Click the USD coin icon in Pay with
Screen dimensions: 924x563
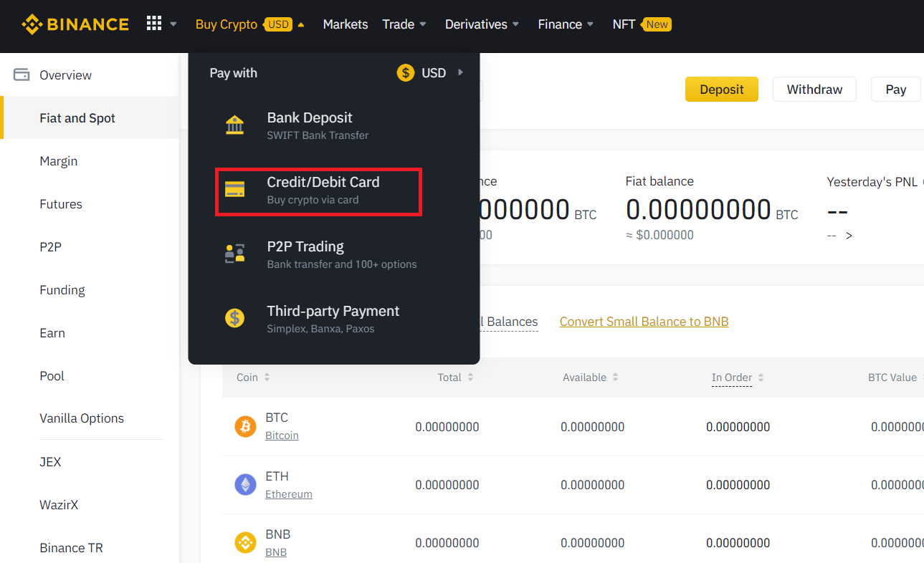point(406,73)
